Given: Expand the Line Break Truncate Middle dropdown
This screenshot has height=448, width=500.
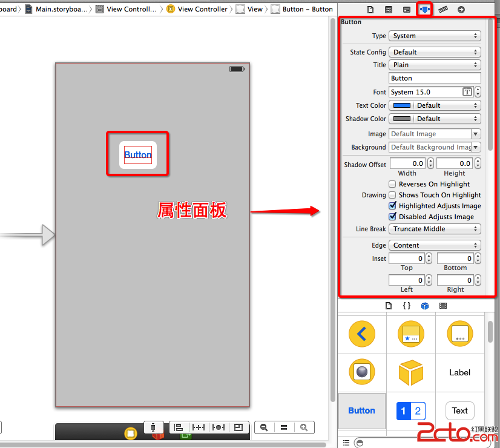Looking at the screenshot, I should (435, 229).
